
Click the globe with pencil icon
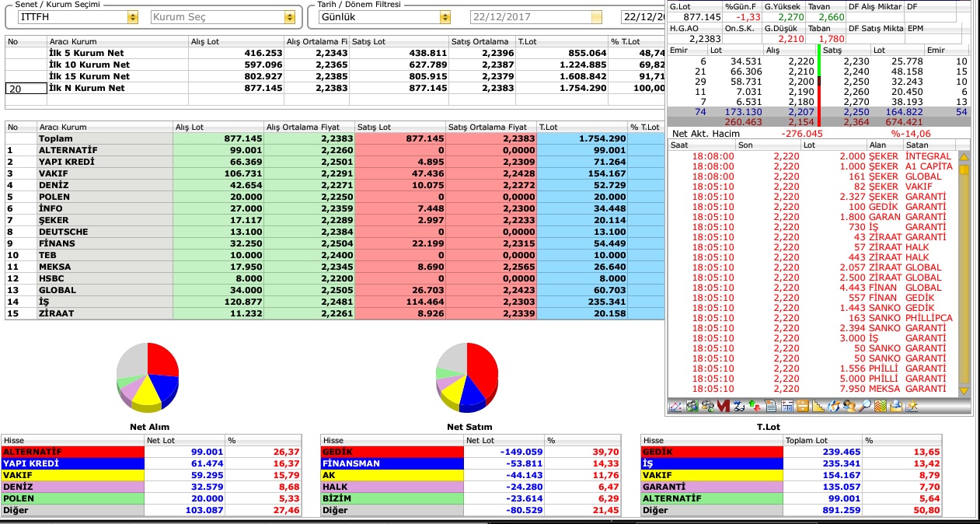coord(834,406)
